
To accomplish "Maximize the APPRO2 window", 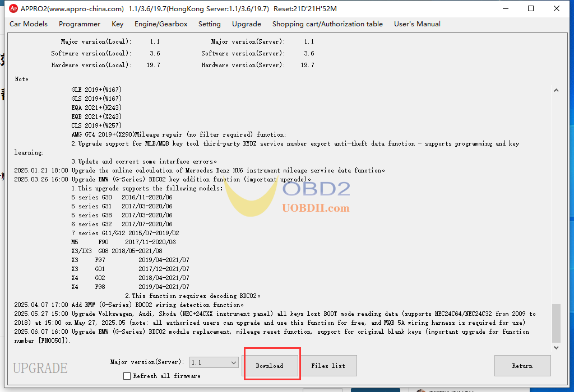I will [531, 9].
